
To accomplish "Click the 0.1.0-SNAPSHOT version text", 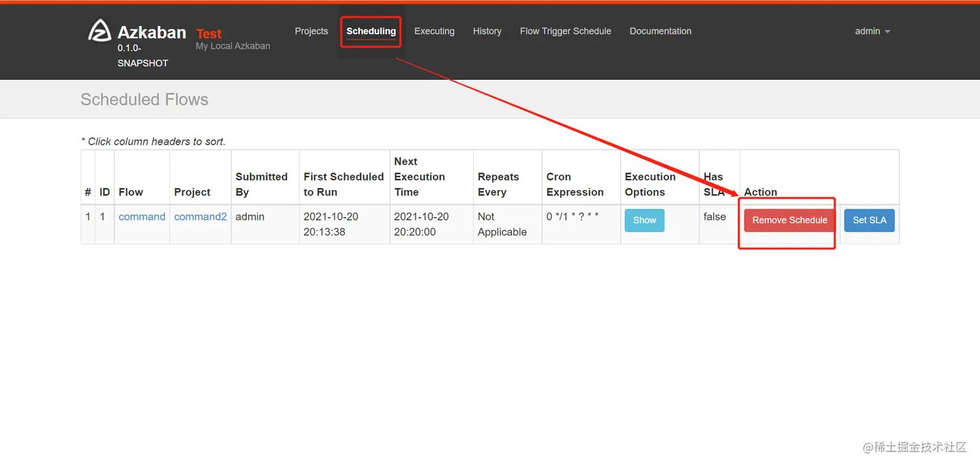I will pyautogui.click(x=143, y=56).
